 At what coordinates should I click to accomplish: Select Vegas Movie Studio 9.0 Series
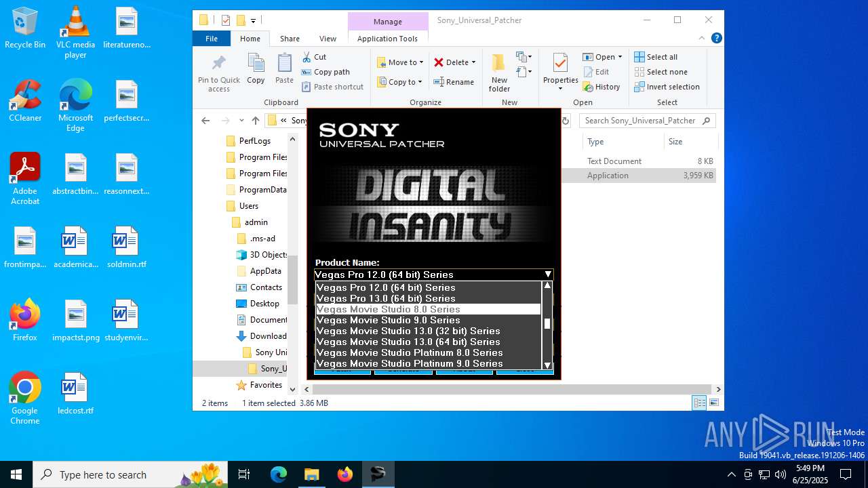[x=428, y=320]
